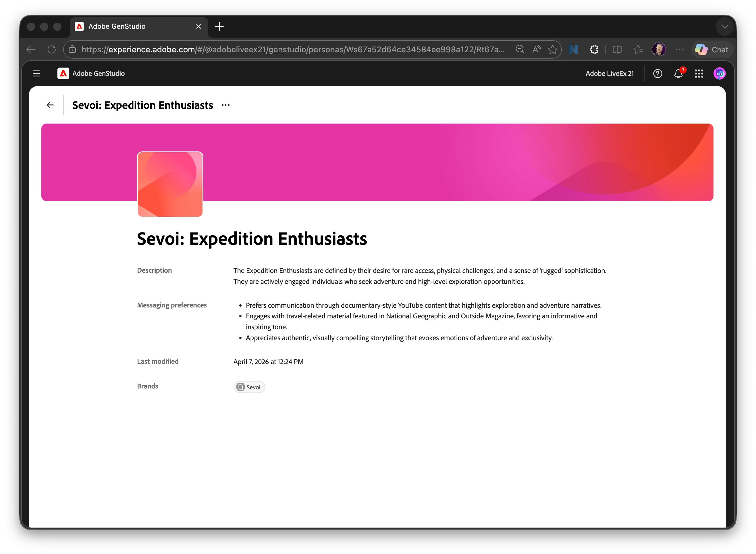The width and height of the screenshot is (756, 554).
Task: Open the Adobe app switcher grid
Action: (x=699, y=74)
